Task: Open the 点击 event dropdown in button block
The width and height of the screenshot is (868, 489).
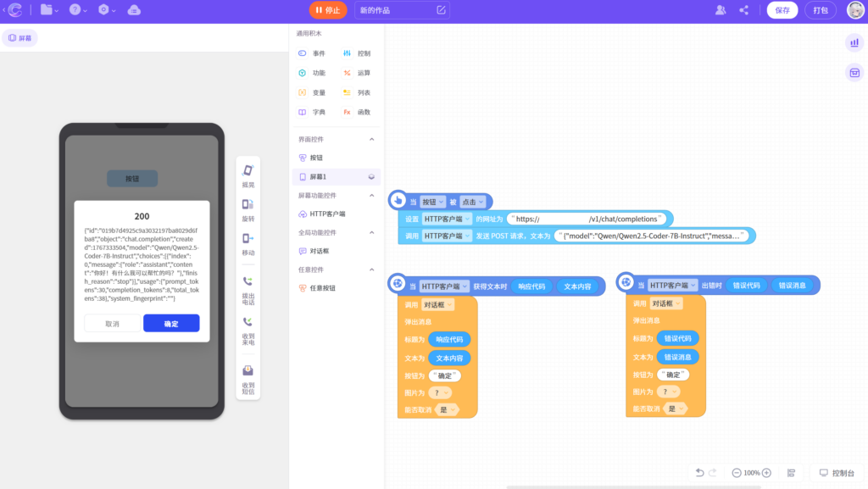Action: [474, 202]
